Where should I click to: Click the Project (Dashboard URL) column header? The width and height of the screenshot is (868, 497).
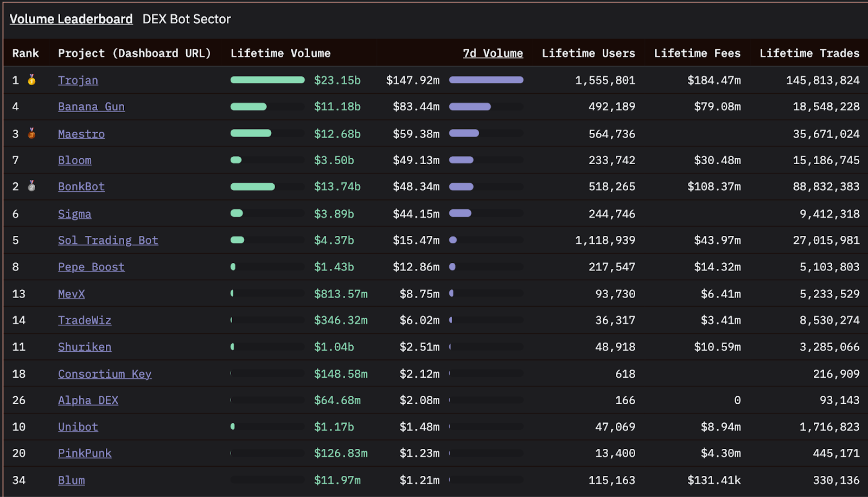(x=134, y=53)
